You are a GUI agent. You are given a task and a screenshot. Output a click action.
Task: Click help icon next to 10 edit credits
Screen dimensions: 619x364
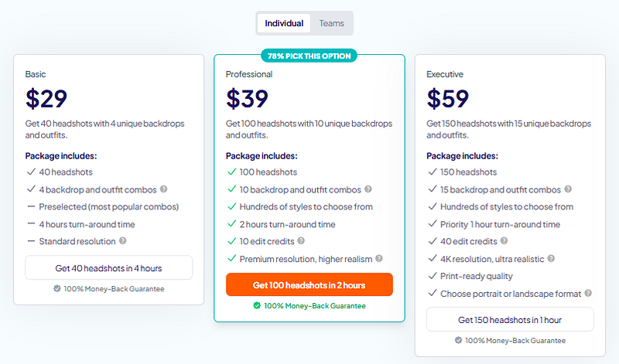301,241
